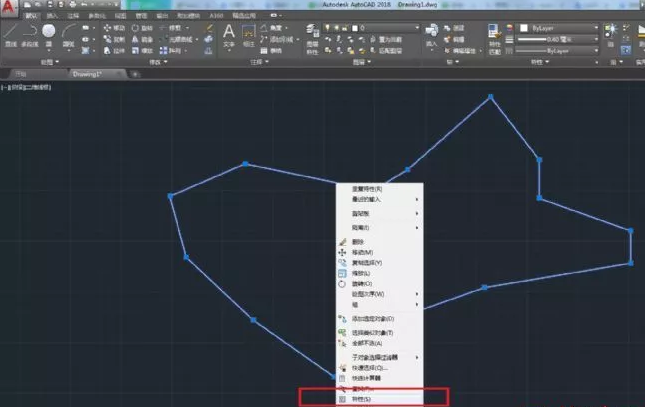Click the object color wheel icon
Image resolution: width=645 pixels, height=407 pixels.
[x=509, y=28]
